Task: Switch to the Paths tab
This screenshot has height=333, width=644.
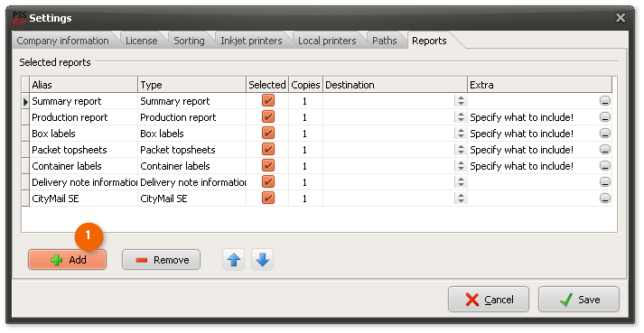Action: pos(385,41)
